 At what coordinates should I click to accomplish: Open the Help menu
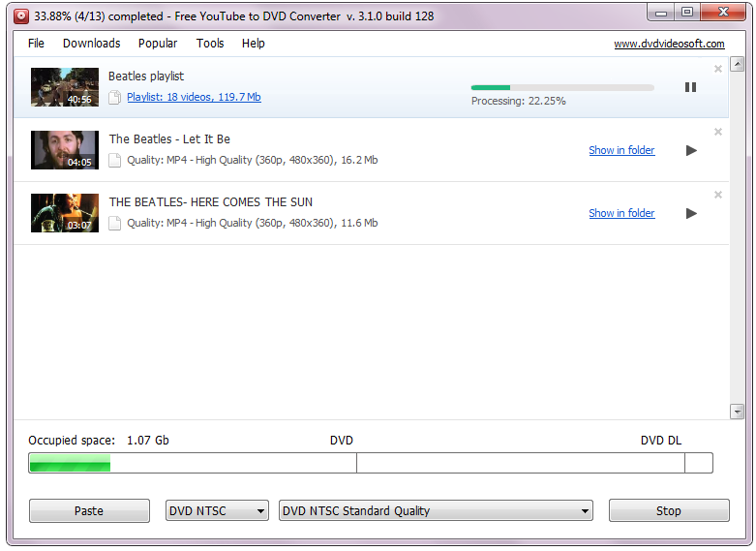pyautogui.click(x=253, y=44)
